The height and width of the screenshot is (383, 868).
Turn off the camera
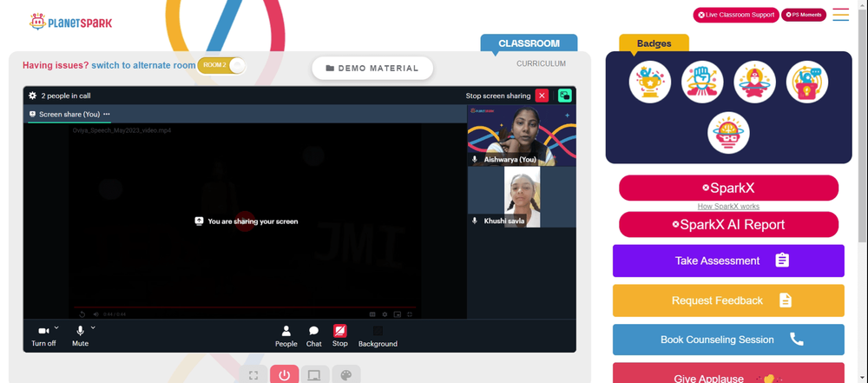tap(43, 336)
